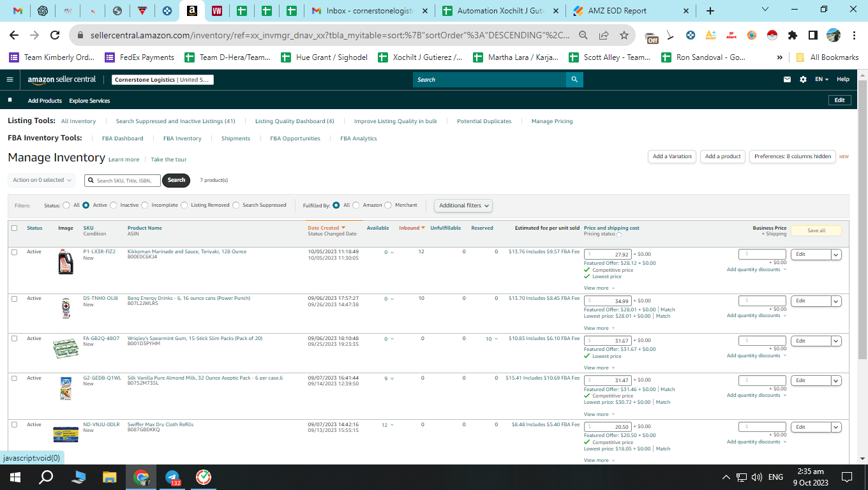Image resolution: width=868 pixels, height=490 pixels.
Task: Expand Add quantity discounts for Kikkoman row
Action: (x=756, y=270)
